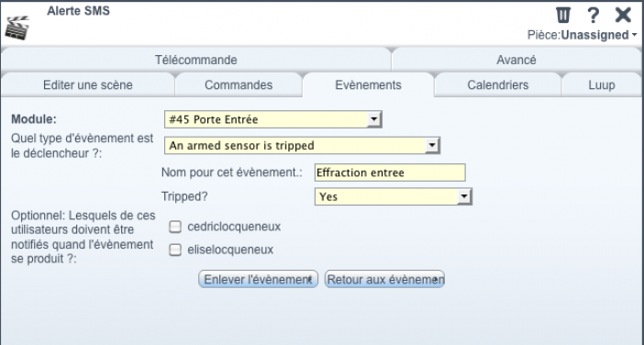Click the clapperboard scene icon
The height and width of the screenshot is (345, 644).
(x=17, y=28)
